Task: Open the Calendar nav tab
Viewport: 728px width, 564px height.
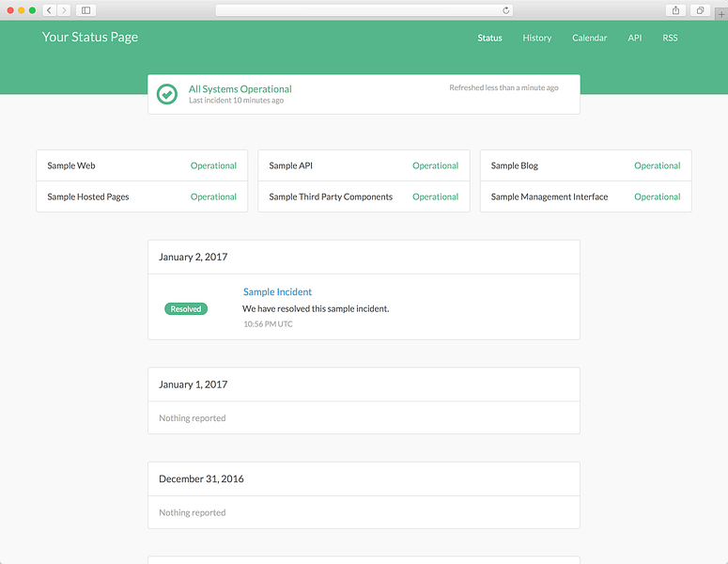Action: click(590, 39)
